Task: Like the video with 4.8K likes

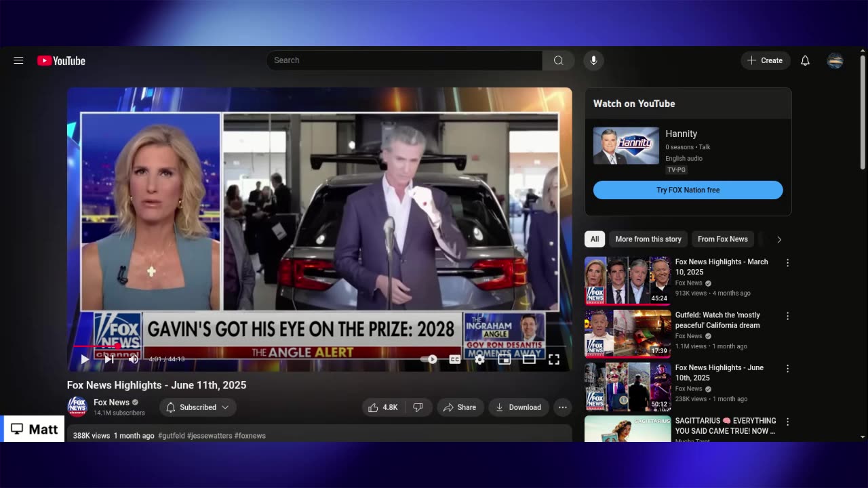Action: pyautogui.click(x=382, y=407)
